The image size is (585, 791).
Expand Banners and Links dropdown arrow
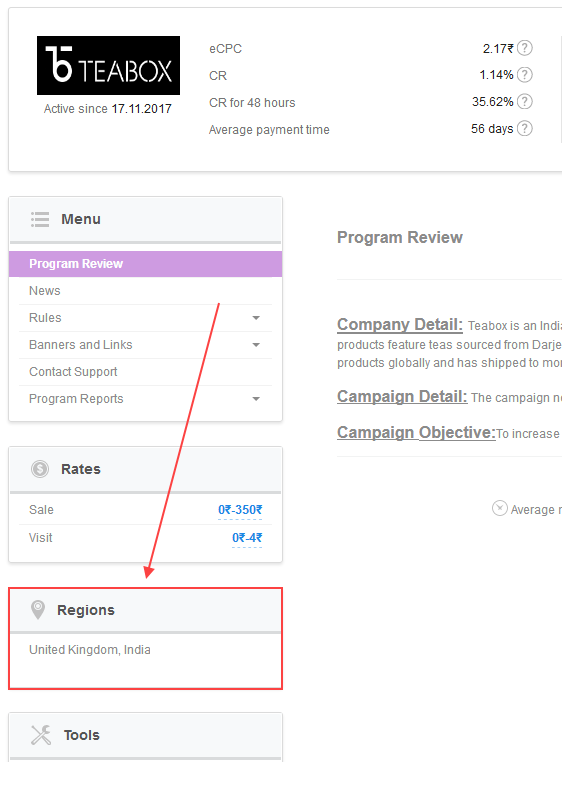point(256,345)
